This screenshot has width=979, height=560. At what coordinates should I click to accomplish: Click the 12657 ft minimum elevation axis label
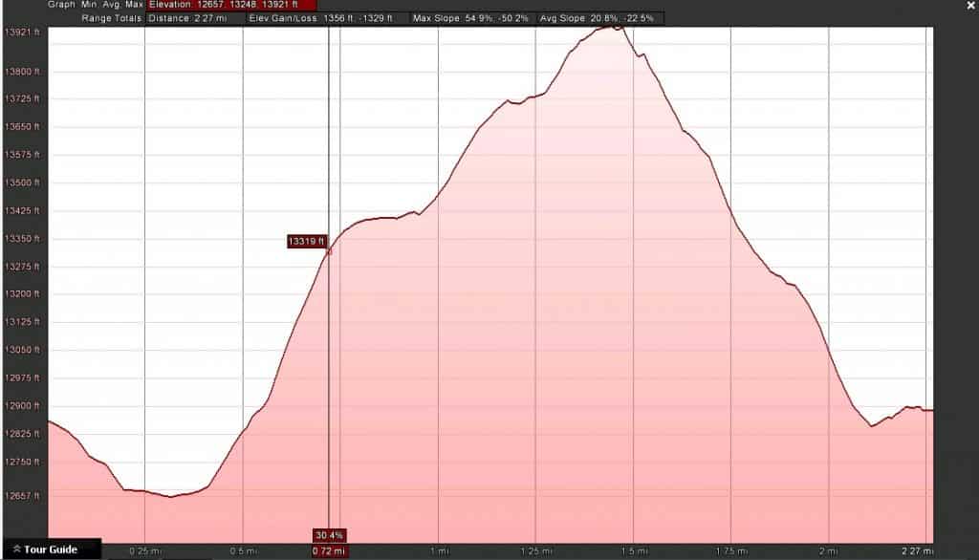coord(20,496)
